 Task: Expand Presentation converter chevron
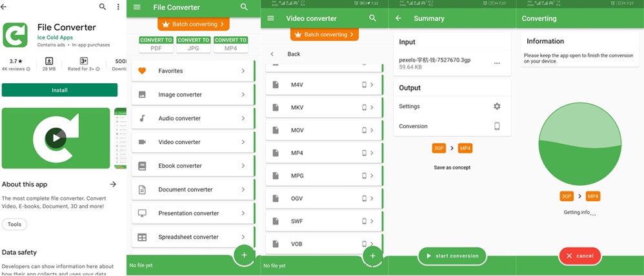pyautogui.click(x=243, y=213)
